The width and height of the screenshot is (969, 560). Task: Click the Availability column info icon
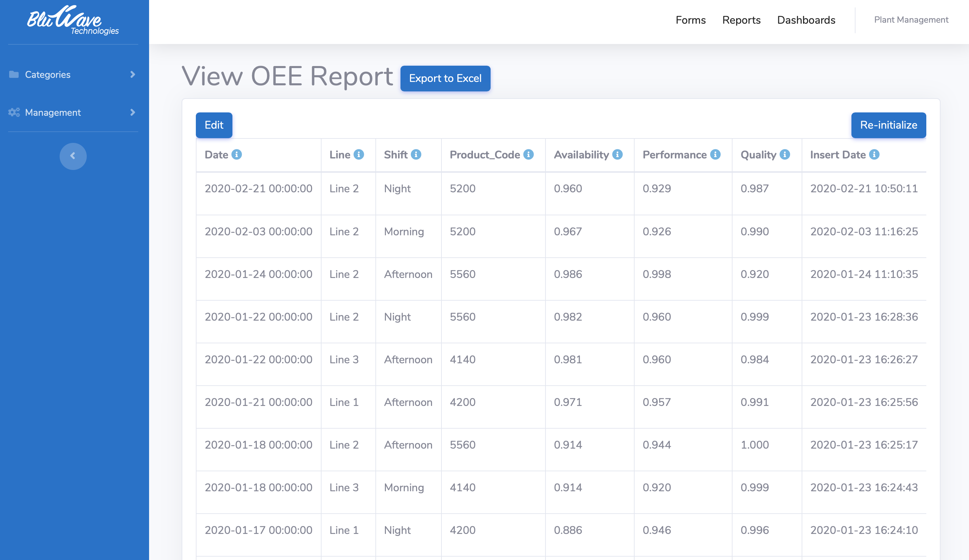point(617,154)
